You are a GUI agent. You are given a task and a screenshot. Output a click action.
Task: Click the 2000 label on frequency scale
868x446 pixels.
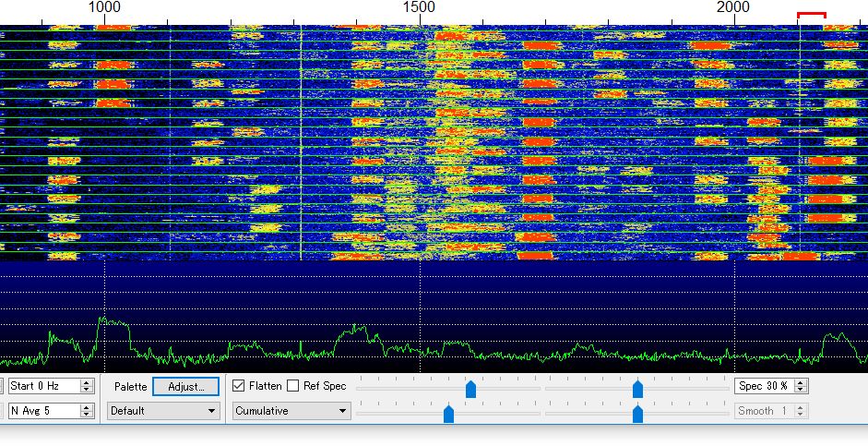(x=733, y=7)
